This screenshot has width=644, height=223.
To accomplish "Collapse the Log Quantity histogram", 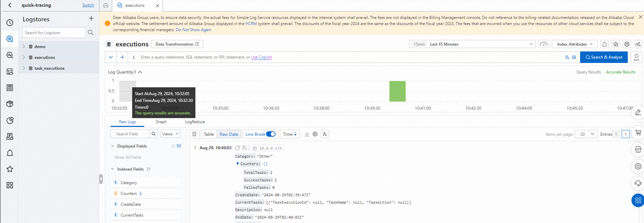I will (x=140, y=72).
